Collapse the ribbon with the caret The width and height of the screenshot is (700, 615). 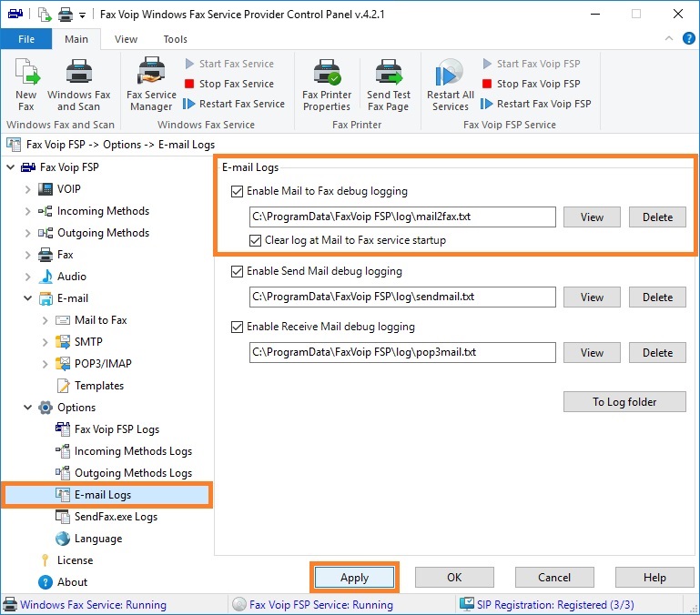pos(669,39)
